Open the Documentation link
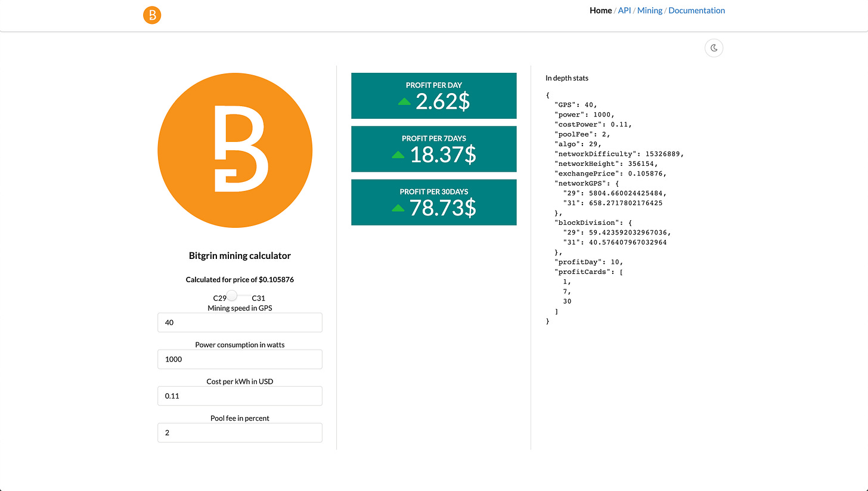 696,10
